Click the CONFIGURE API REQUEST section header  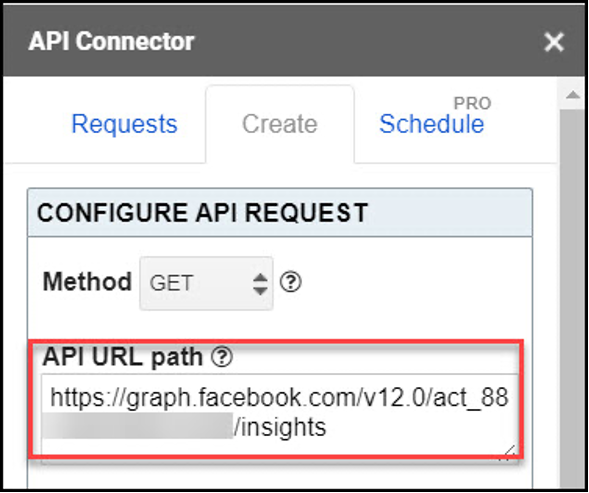pos(280,213)
